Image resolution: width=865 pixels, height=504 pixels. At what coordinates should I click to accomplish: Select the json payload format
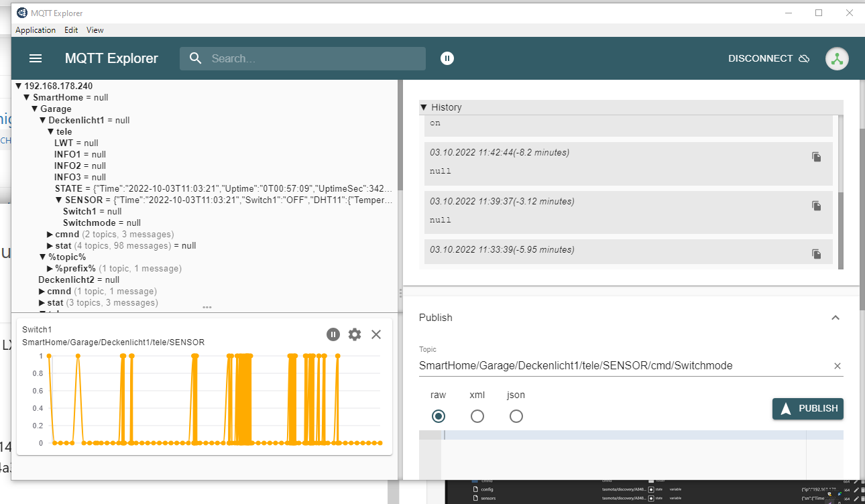[x=516, y=416]
